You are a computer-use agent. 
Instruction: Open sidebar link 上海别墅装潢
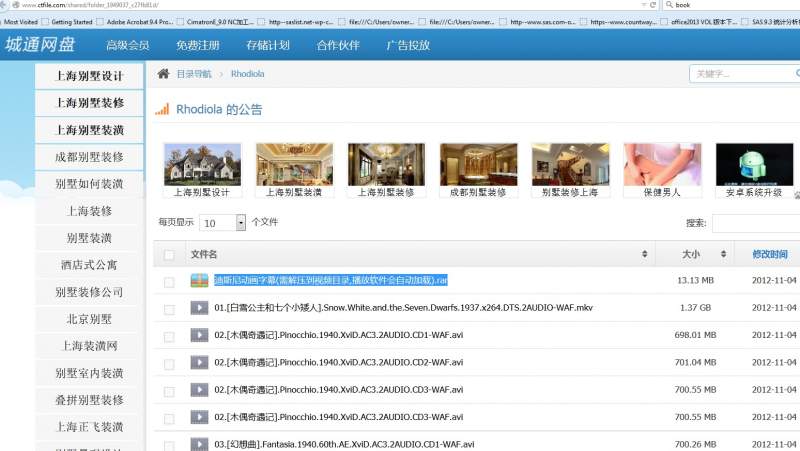[x=89, y=130]
